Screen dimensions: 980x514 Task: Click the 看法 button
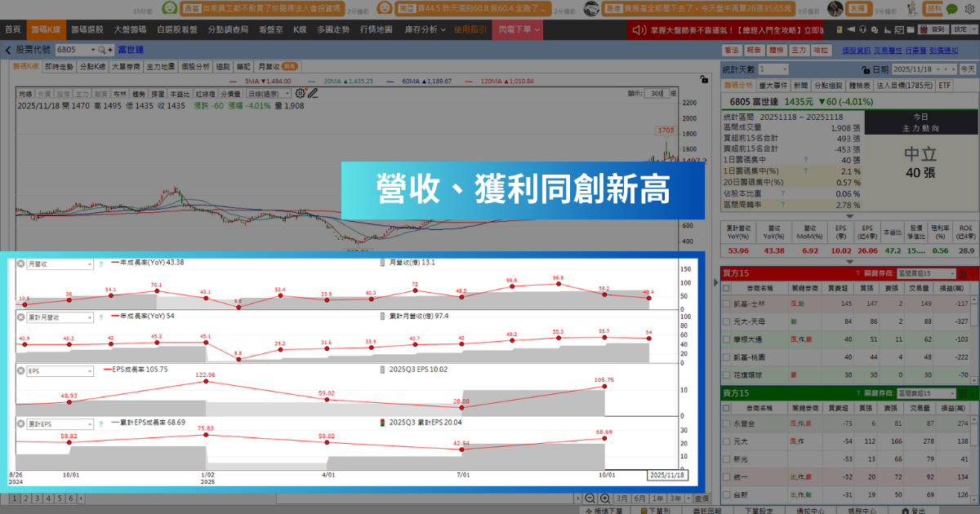coord(732,51)
